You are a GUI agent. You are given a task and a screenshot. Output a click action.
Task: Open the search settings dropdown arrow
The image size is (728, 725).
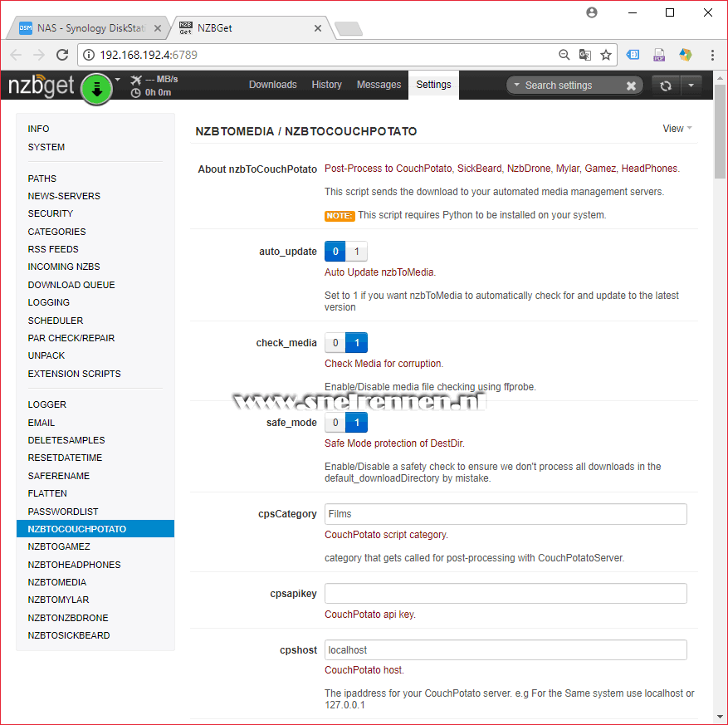click(x=516, y=85)
